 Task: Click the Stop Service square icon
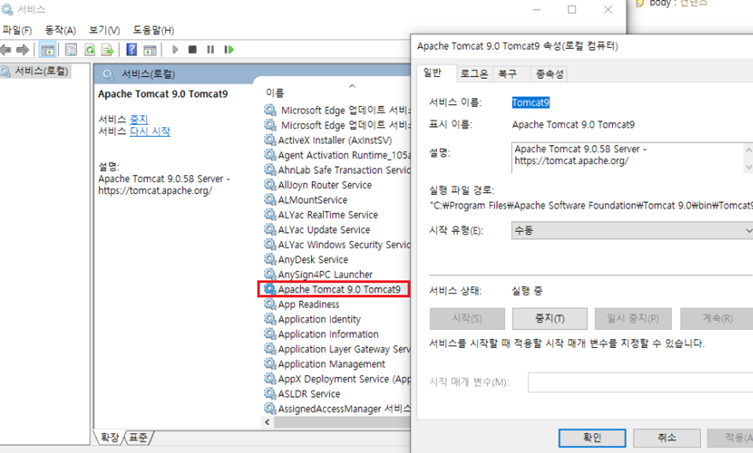[x=193, y=49]
